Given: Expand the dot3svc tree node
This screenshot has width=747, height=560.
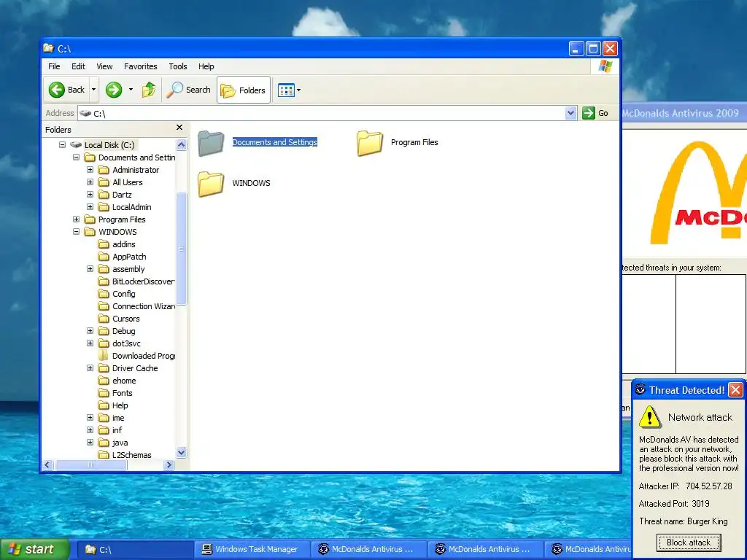Looking at the screenshot, I should (90, 343).
